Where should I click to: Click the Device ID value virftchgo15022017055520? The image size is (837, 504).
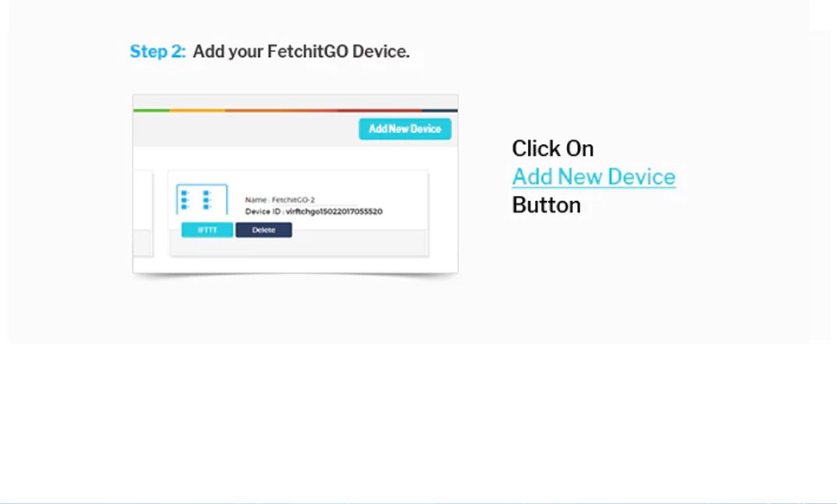click(334, 211)
